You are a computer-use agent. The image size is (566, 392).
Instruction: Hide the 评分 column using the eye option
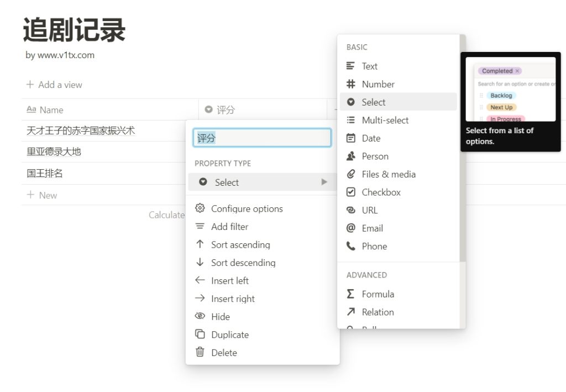(x=221, y=316)
